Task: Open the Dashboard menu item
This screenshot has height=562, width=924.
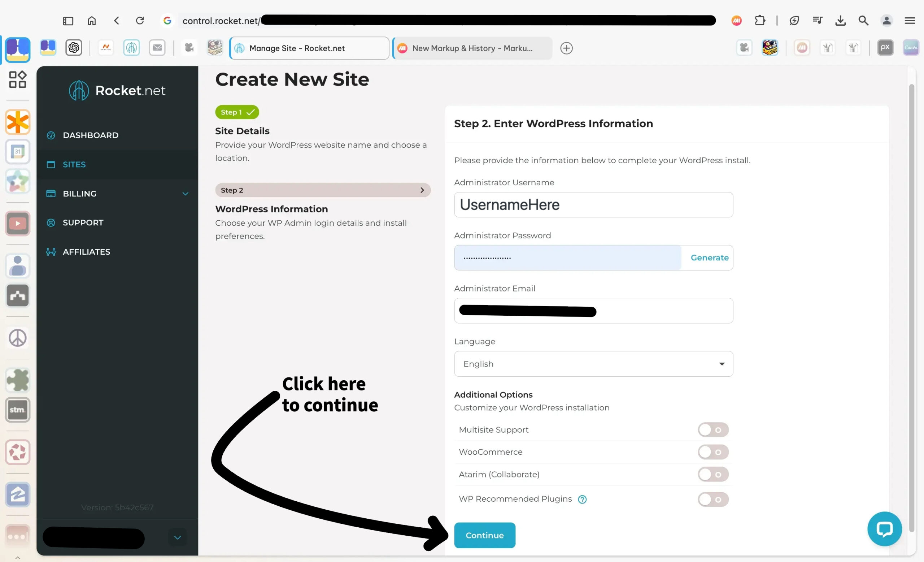Action: click(90, 135)
